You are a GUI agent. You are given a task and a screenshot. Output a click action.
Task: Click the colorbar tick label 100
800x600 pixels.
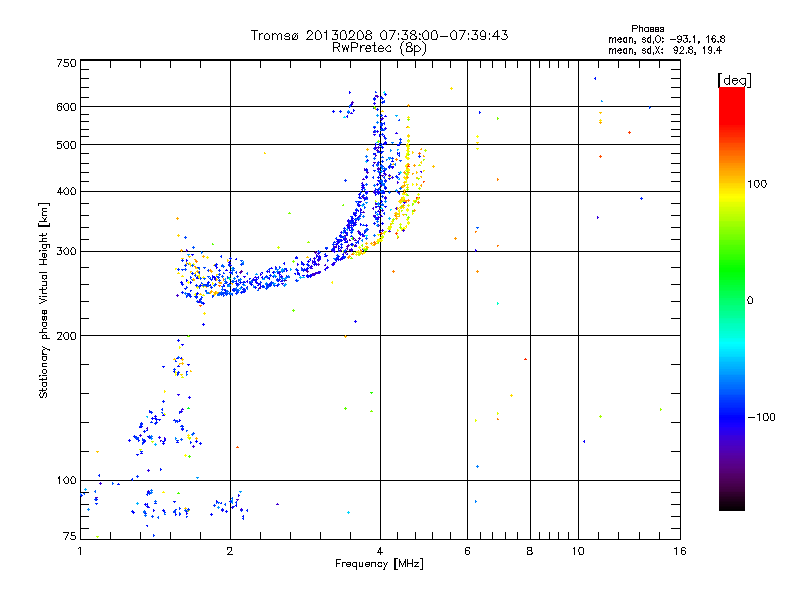point(757,184)
